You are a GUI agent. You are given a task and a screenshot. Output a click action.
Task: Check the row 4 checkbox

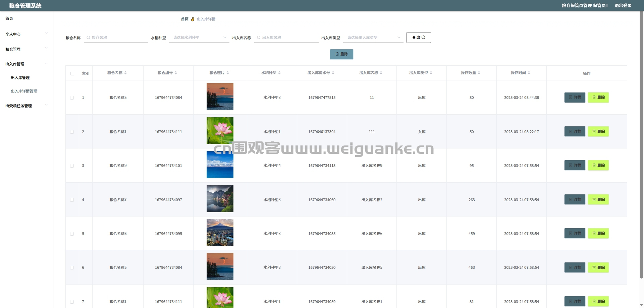tap(72, 200)
